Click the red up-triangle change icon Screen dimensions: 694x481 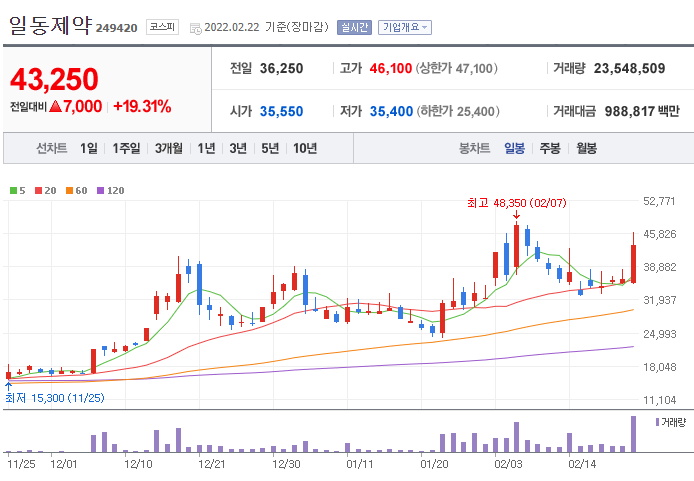(x=56, y=106)
